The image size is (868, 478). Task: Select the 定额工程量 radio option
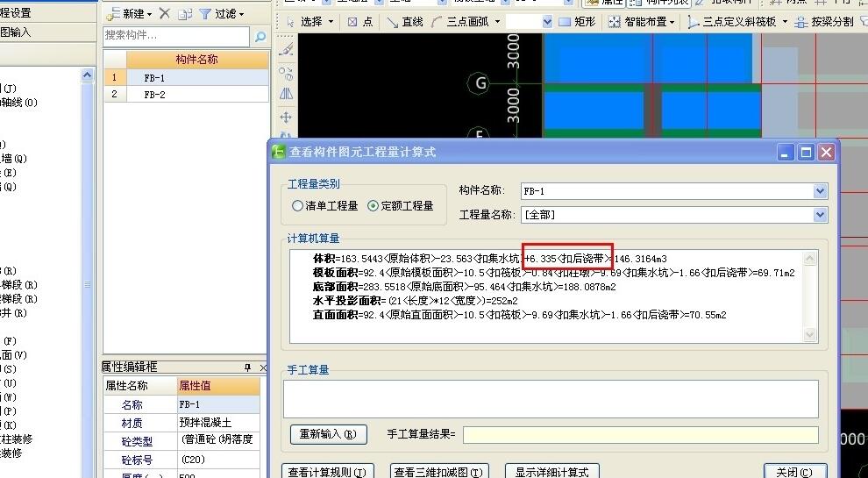pyautogui.click(x=373, y=205)
